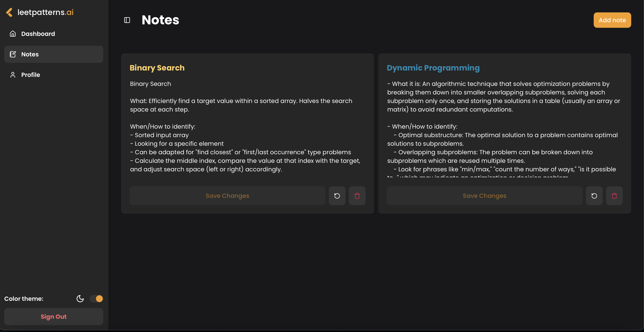Delete the Binary Search note

pos(357,196)
